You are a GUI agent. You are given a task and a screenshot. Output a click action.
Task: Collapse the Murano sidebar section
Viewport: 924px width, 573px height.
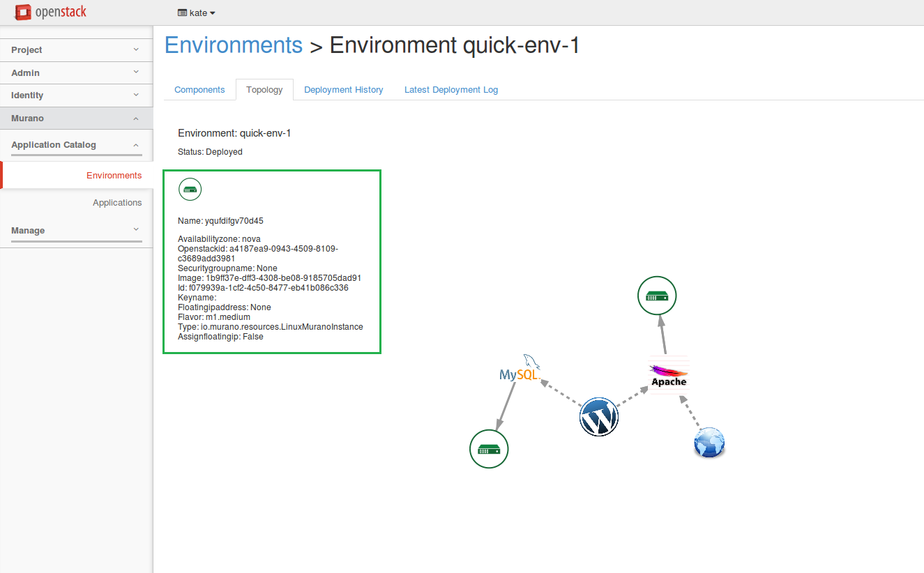click(76, 119)
